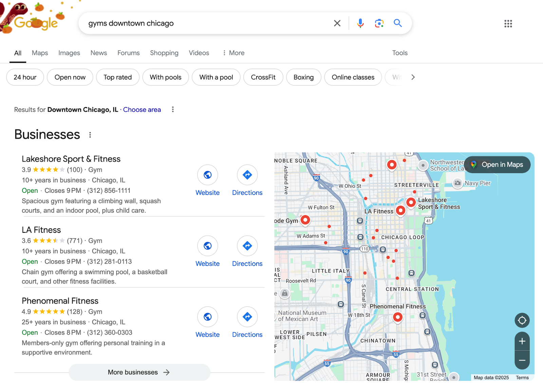
Task: Activate voice search with the microphone icon
Action: 360,23
